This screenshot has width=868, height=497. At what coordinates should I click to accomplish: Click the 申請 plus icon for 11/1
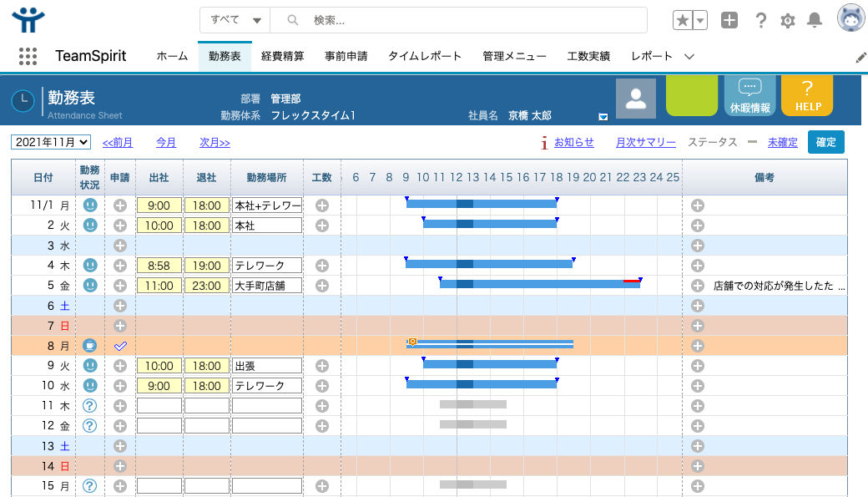[x=120, y=205]
